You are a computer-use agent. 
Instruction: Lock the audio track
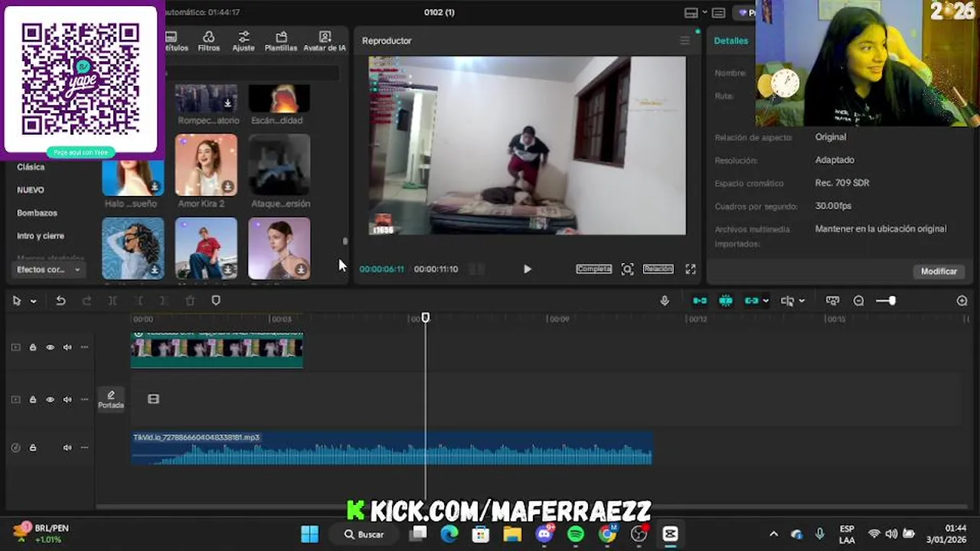pos(33,448)
